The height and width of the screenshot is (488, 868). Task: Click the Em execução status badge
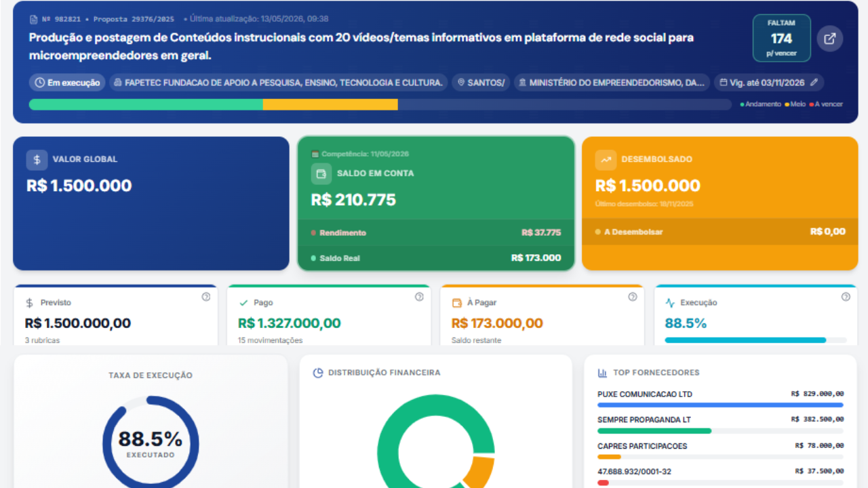coord(67,83)
